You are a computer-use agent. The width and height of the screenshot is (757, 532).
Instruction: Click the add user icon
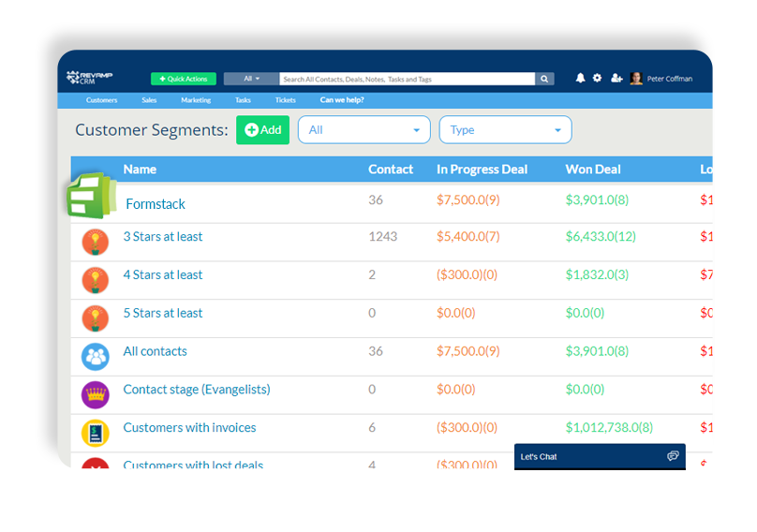[616, 78]
